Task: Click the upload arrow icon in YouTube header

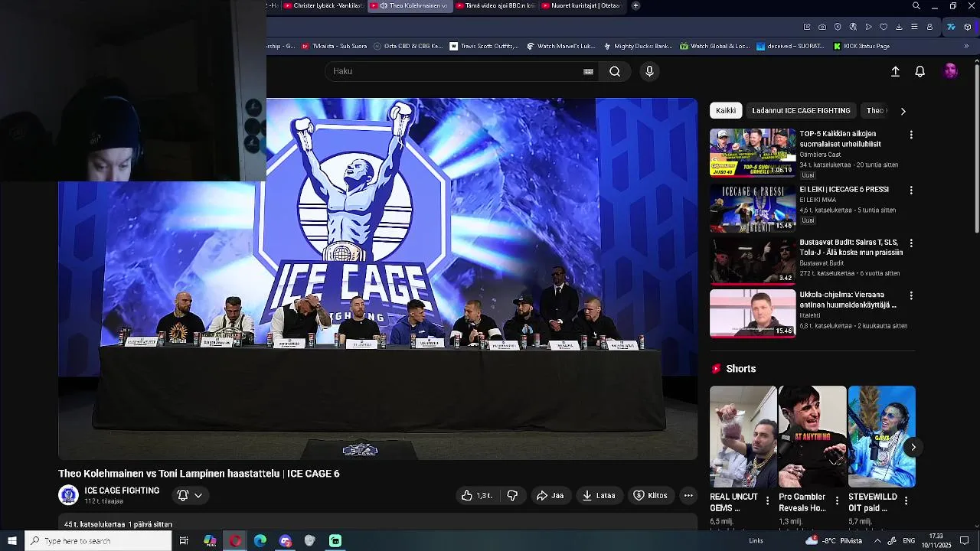Action: [895, 71]
